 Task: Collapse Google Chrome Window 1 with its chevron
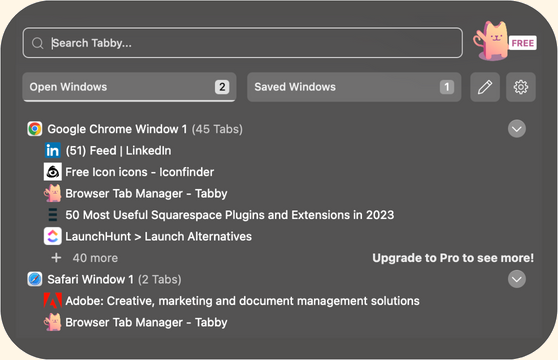coord(517,129)
